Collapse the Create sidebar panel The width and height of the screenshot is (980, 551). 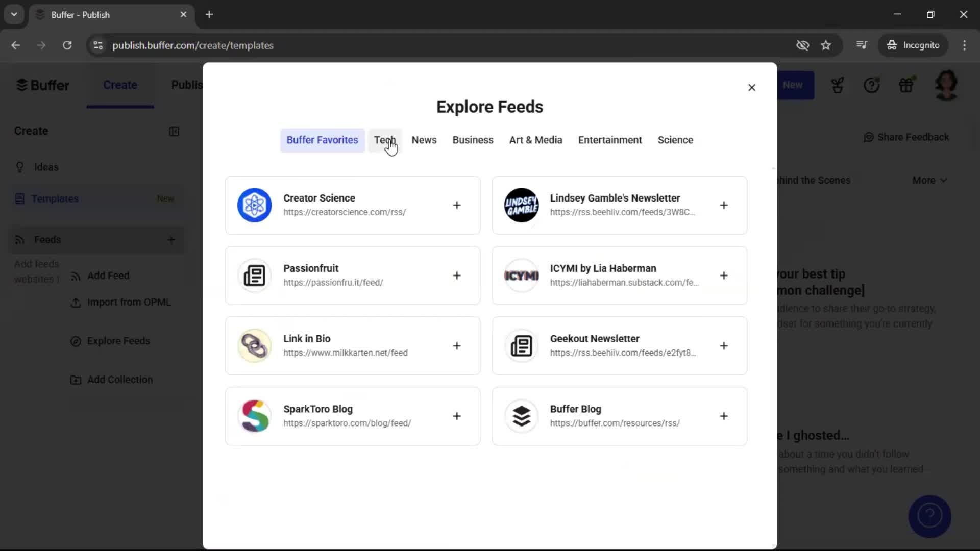pyautogui.click(x=174, y=131)
